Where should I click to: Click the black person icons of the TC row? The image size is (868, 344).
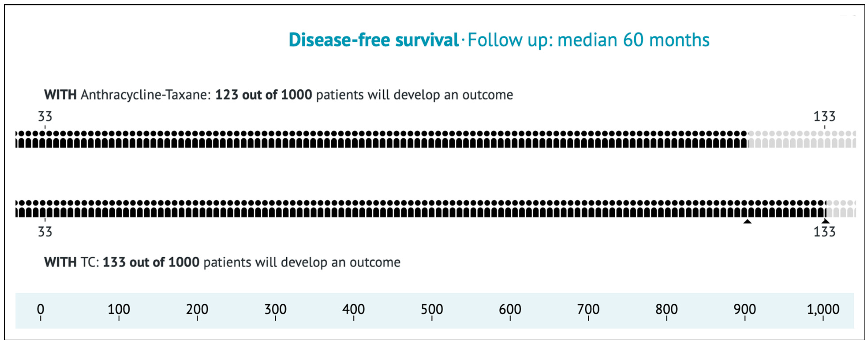[420, 209]
